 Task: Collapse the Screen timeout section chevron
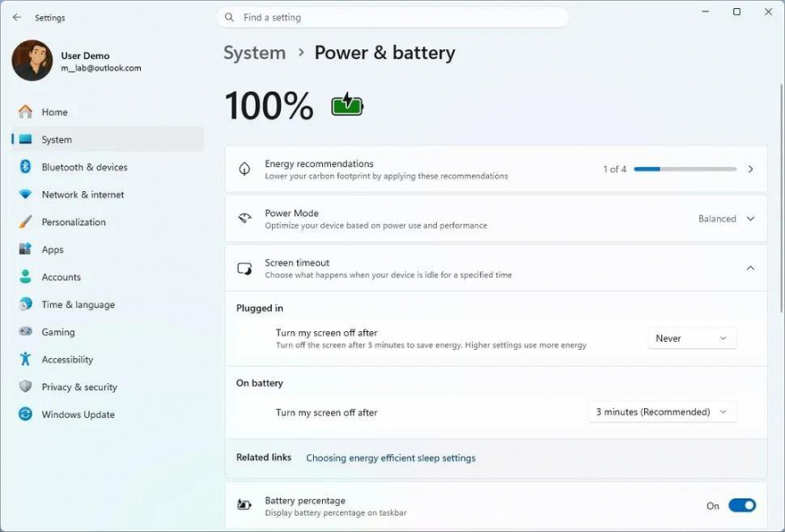click(750, 268)
